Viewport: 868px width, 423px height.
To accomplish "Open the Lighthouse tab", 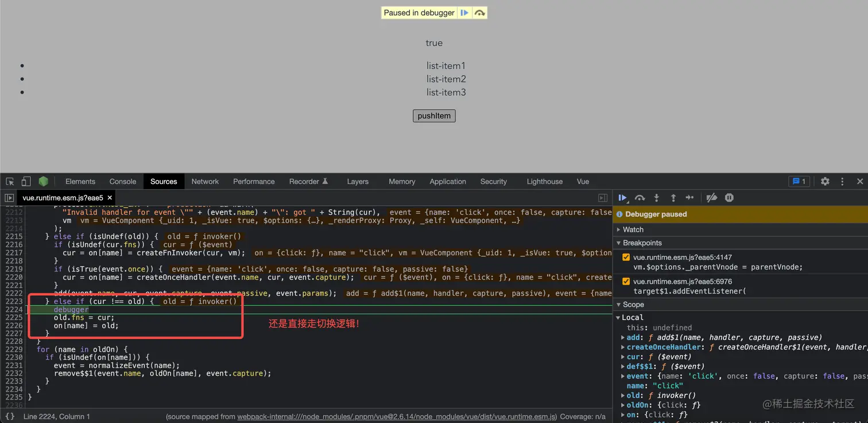I will [545, 182].
